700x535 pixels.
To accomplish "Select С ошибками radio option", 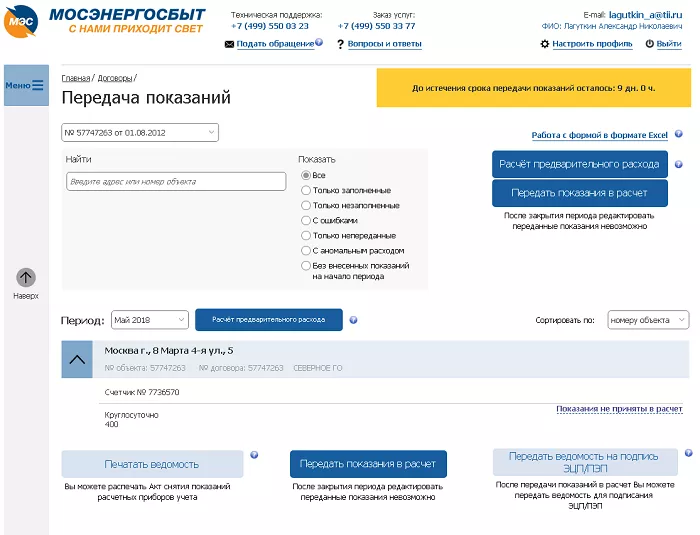I will 306,220.
